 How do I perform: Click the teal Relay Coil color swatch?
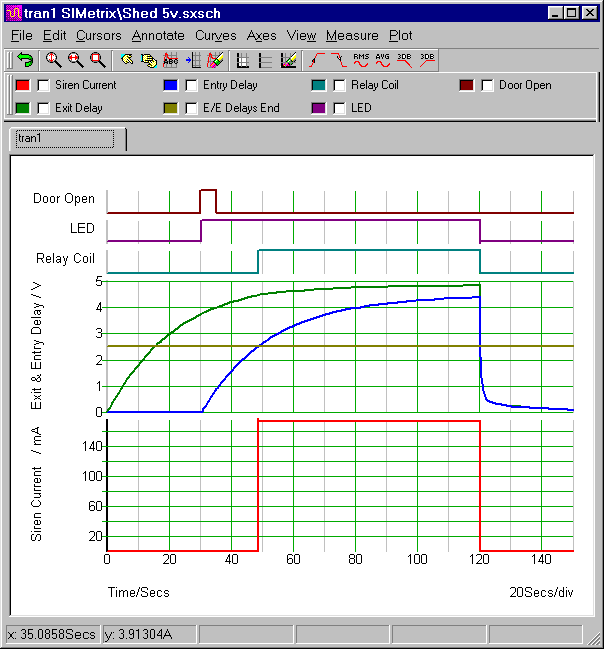click(x=319, y=85)
